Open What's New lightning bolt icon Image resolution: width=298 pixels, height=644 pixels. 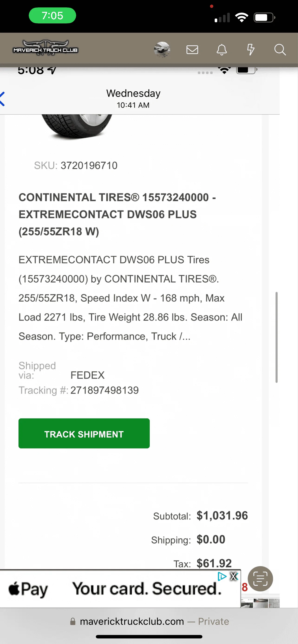point(250,50)
